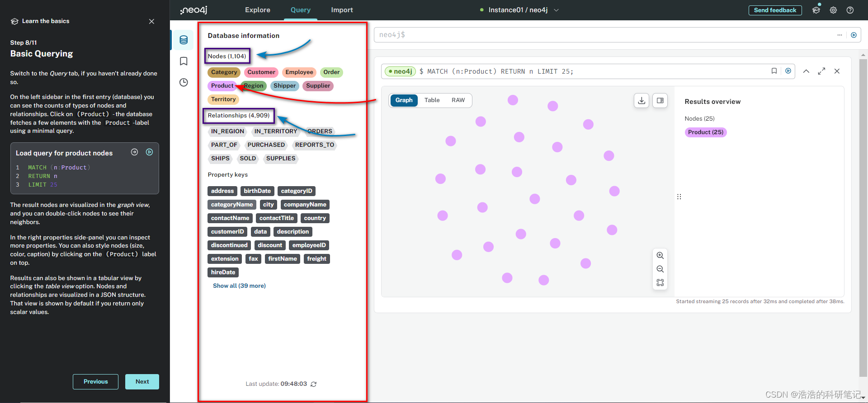The width and height of the screenshot is (868, 403).
Task: Download the graph result
Action: [x=642, y=100]
